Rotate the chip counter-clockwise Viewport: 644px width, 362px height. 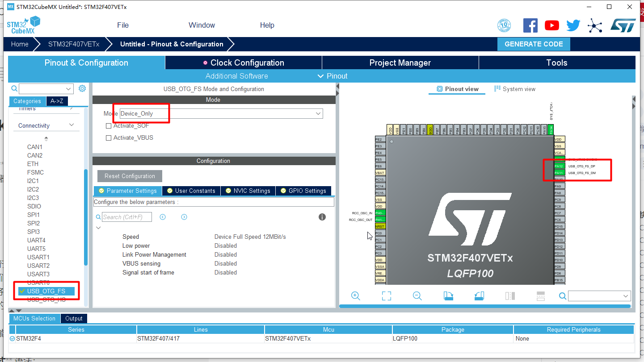pyautogui.click(x=479, y=295)
